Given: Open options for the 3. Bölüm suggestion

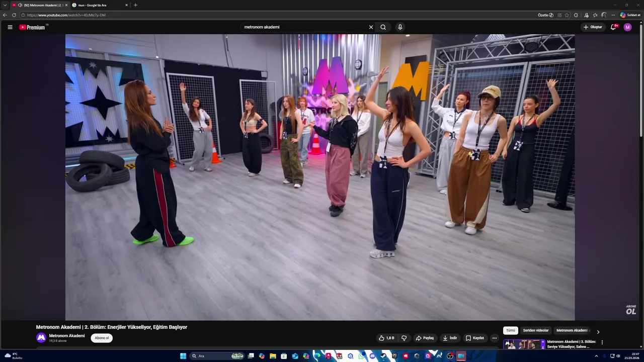Looking at the screenshot, I should click(602, 342).
